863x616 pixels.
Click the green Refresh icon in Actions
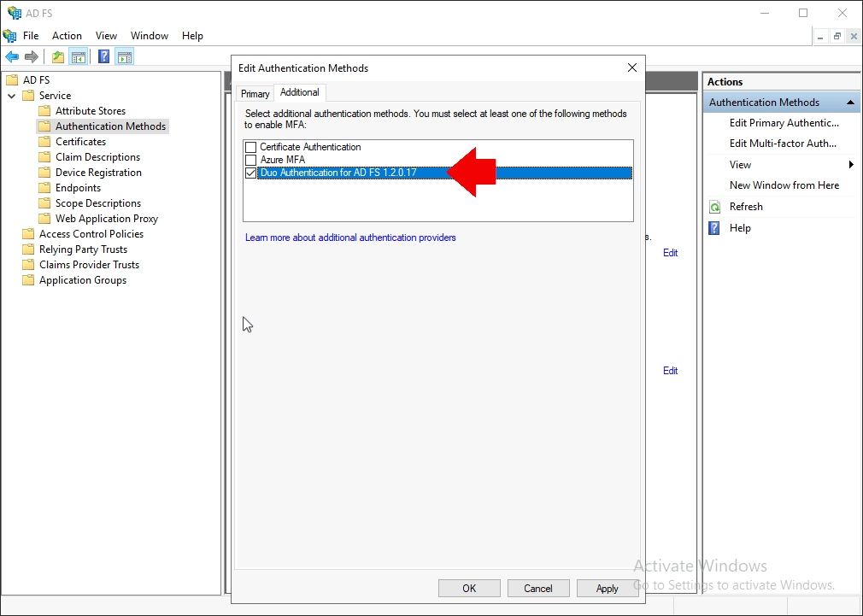click(714, 207)
